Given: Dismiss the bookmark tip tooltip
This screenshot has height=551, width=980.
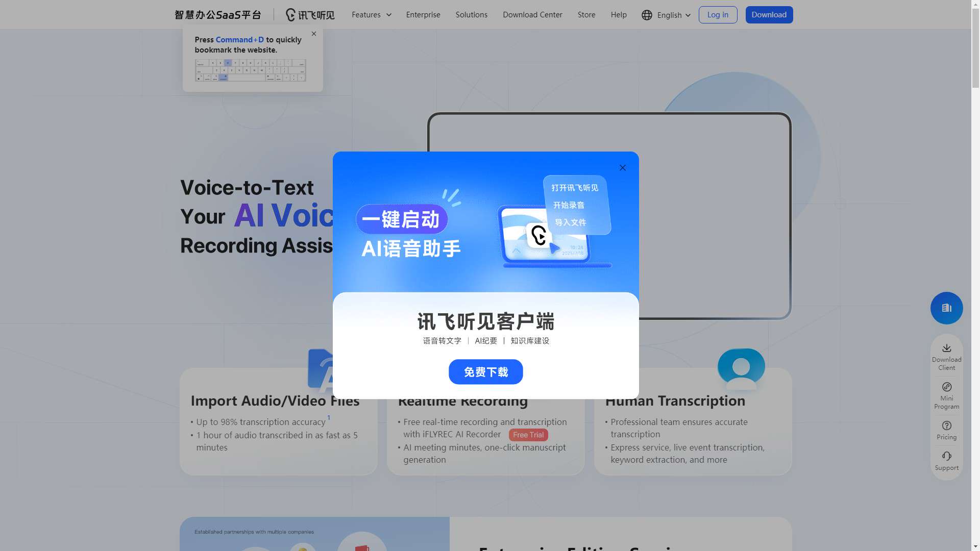Looking at the screenshot, I should (x=314, y=34).
